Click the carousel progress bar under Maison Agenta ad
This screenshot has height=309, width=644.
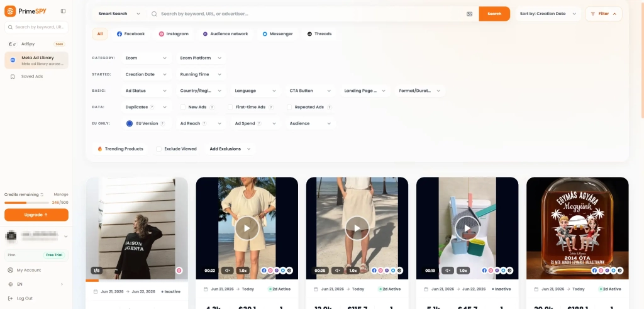136,281
